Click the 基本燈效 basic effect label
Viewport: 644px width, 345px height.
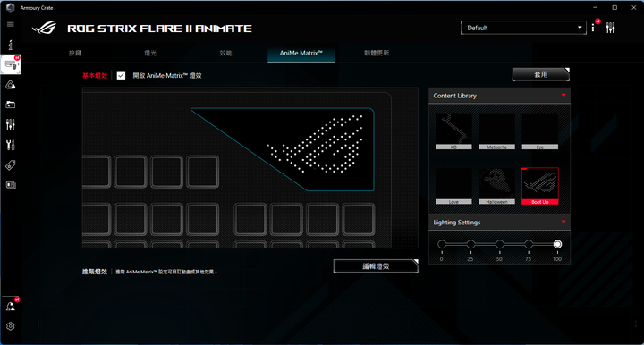(x=95, y=75)
